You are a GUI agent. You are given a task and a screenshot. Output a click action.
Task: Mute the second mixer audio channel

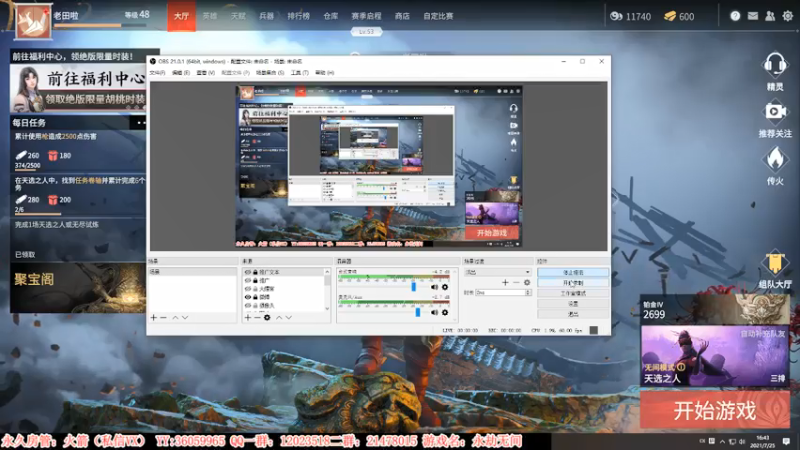434,312
